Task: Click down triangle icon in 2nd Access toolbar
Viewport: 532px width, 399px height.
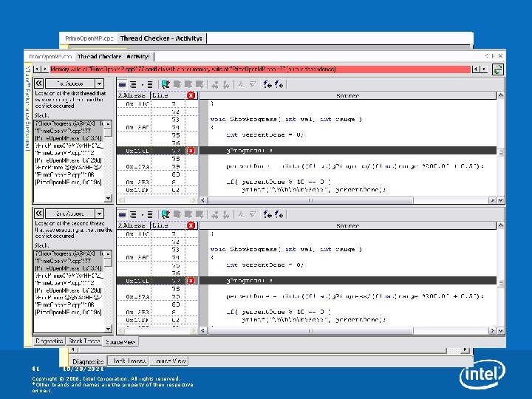Action: [253, 214]
